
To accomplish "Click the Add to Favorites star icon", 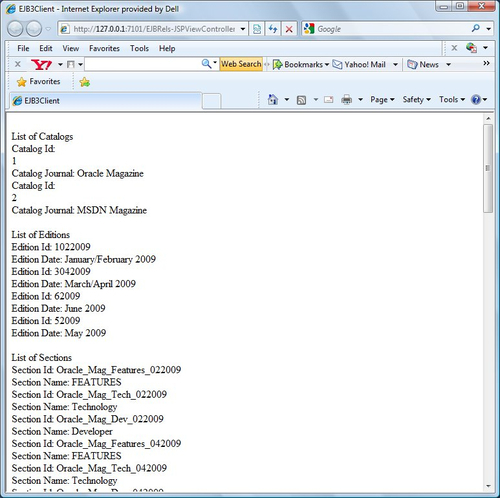I will pos(85,82).
